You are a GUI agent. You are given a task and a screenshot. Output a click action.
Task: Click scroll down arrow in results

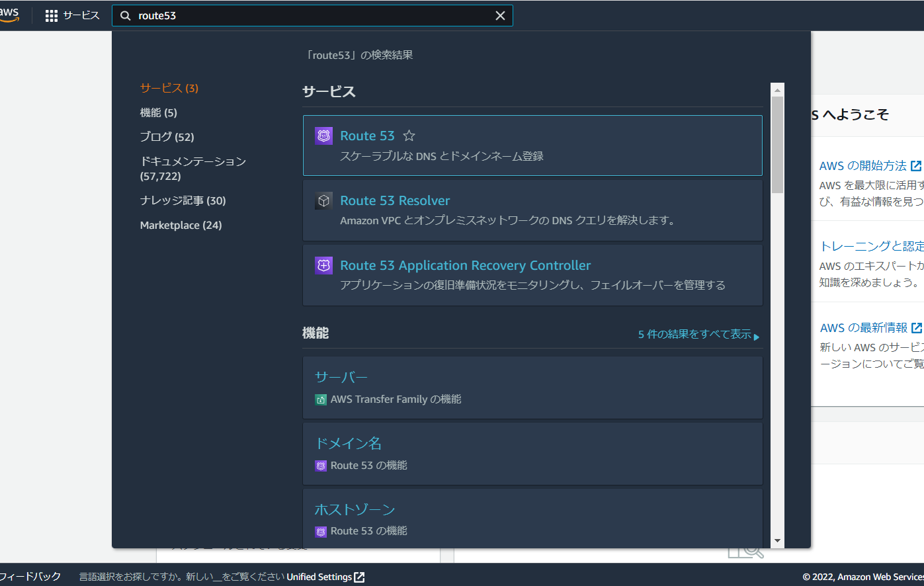tap(777, 541)
